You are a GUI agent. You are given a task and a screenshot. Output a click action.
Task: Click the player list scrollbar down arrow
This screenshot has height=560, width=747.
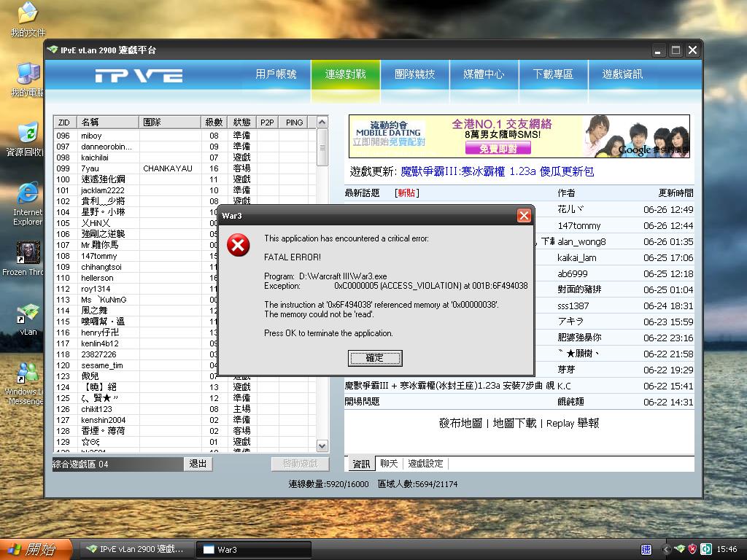click(323, 445)
